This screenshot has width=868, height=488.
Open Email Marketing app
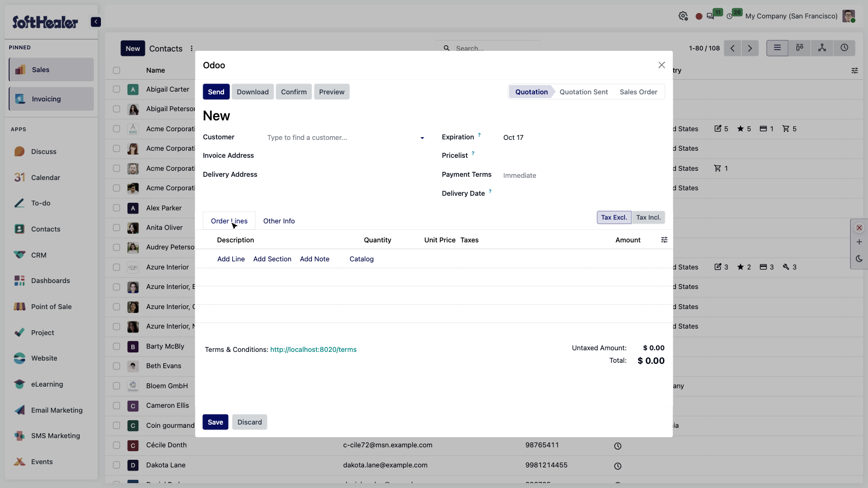(56, 410)
